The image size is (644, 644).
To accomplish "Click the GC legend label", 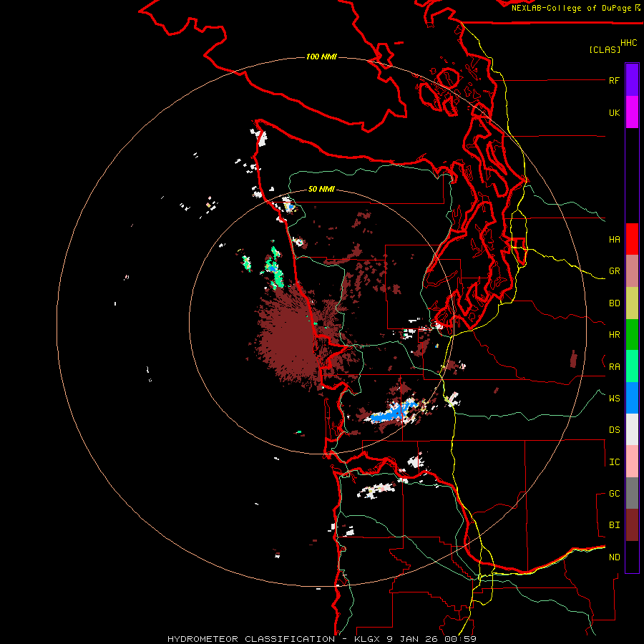I will coord(614,494).
